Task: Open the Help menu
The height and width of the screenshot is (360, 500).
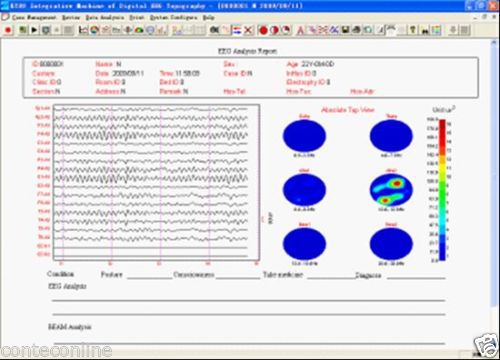Action: (x=209, y=17)
